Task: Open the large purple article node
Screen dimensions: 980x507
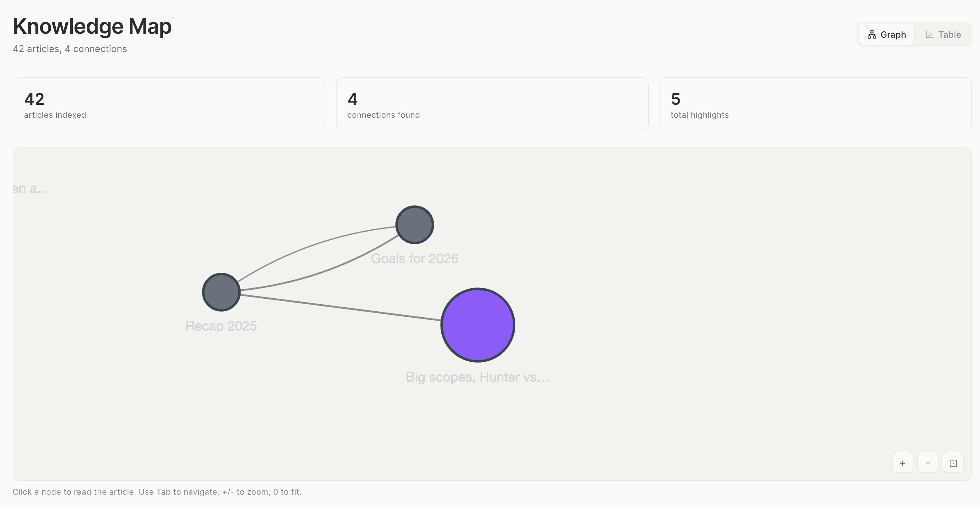Action: tap(478, 325)
